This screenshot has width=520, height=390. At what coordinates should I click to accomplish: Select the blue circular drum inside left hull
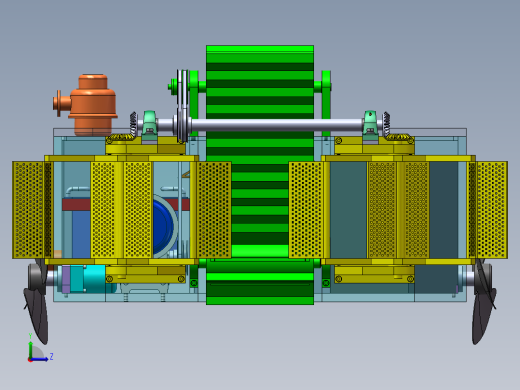(x=164, y=226)
